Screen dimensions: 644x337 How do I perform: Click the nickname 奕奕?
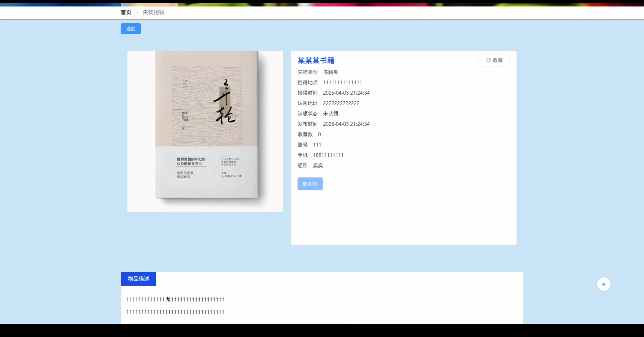tap(318, 166)
